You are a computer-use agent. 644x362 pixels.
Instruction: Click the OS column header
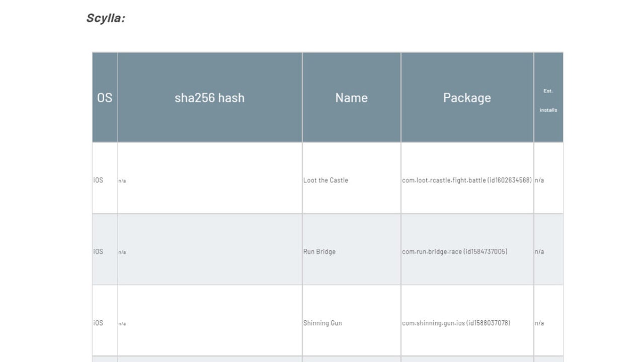tap(105, 98)
